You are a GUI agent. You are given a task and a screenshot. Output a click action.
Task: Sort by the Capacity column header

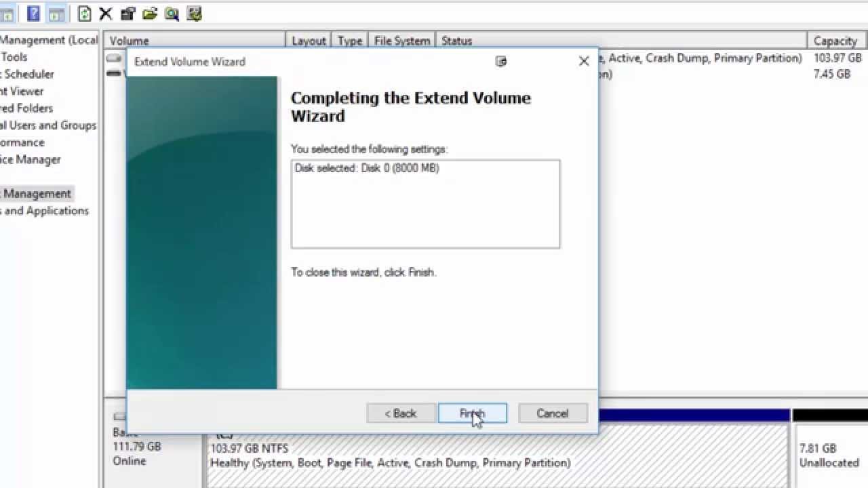tap(837, 41)
